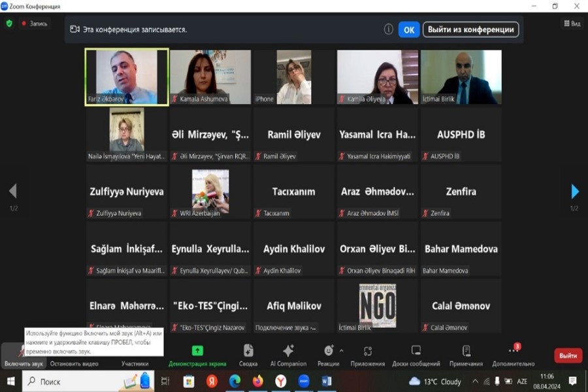Open the Реакции smiley icon
Screen dimensions: 588x392
tap(329, 350)
